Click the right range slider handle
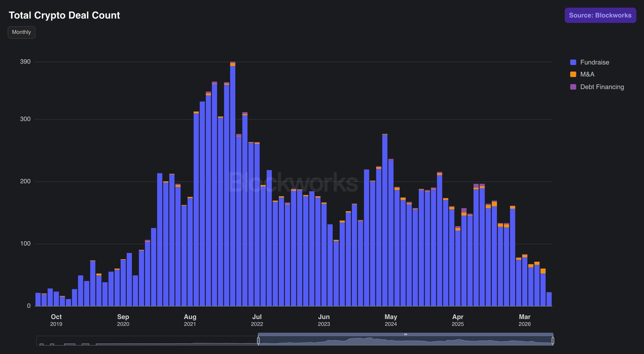This screenshot has width=644, height=354. (x=553, y=340)
